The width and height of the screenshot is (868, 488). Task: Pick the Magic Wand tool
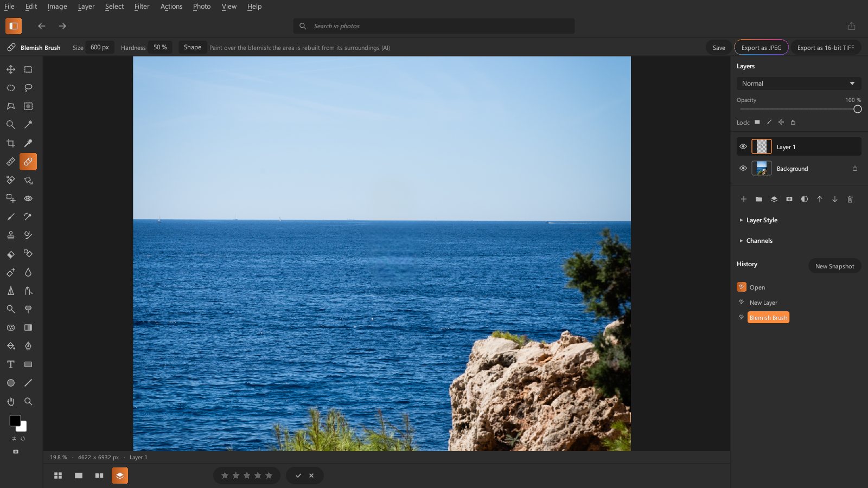point(28,125)
